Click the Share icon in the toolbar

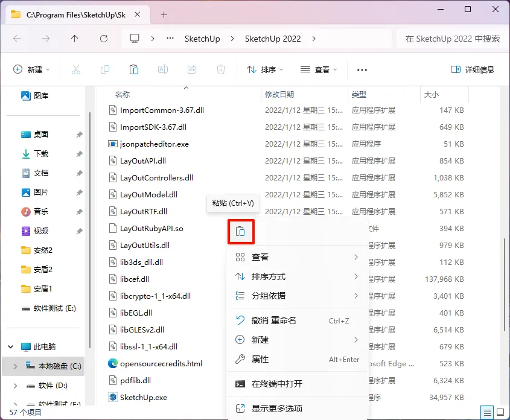click(192, 69)
